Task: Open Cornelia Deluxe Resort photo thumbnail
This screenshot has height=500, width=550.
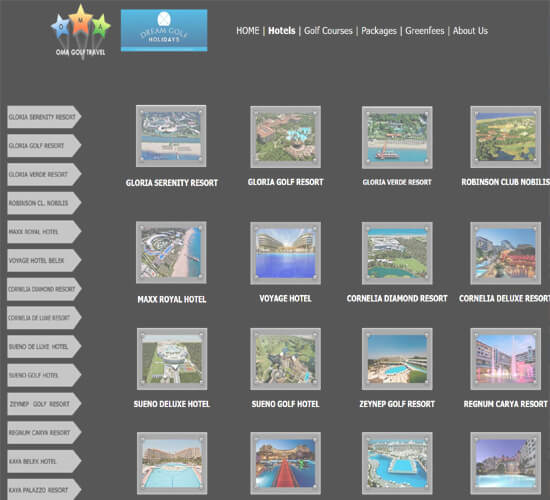Action: click(x=505, y=253)
